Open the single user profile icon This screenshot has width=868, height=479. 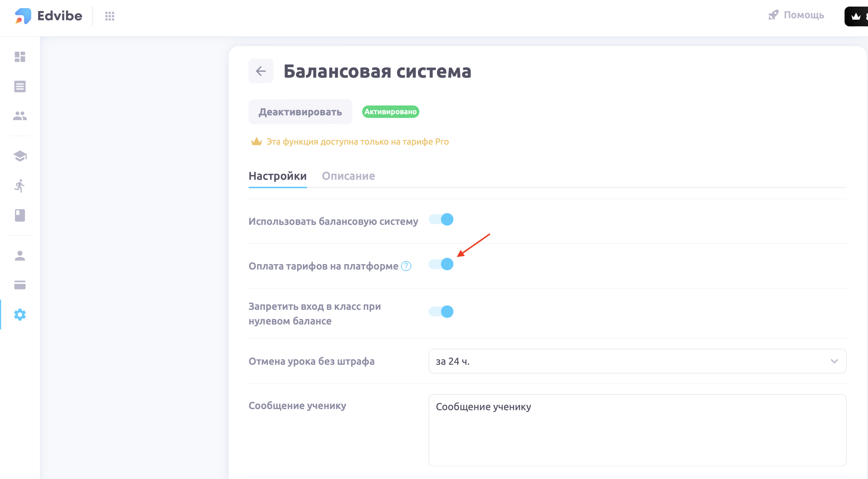click(20, 256)
